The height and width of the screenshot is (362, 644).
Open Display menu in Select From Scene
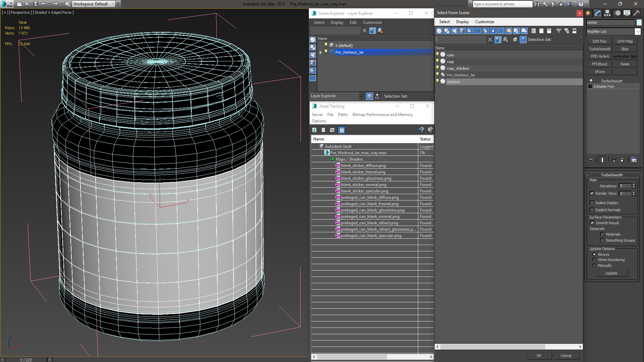(462, 22)
